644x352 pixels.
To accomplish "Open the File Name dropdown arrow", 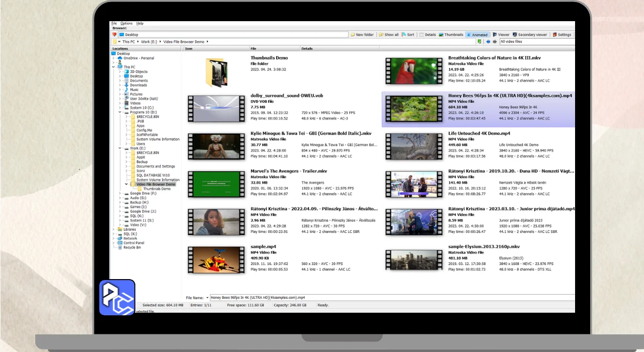I will 207,298.
